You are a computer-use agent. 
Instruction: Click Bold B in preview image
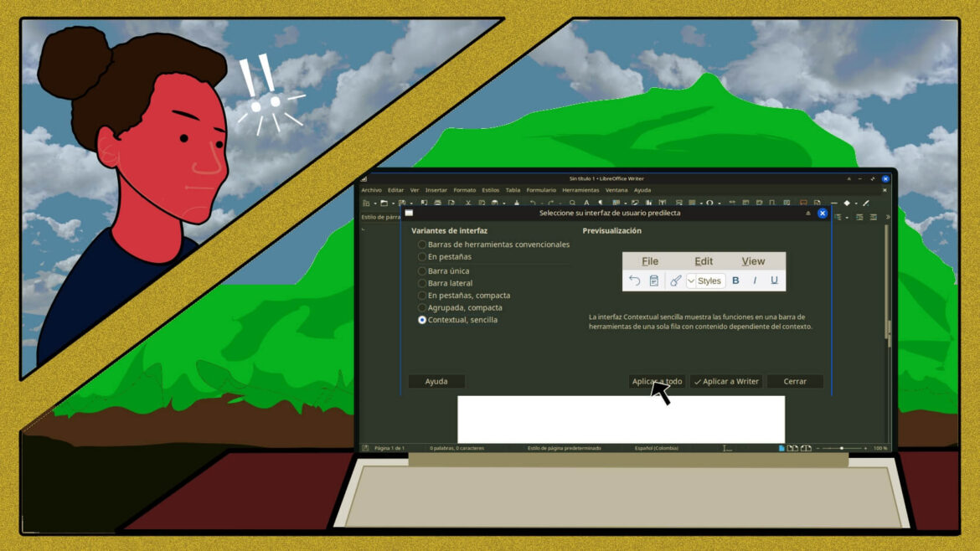[x=735, y=281]
